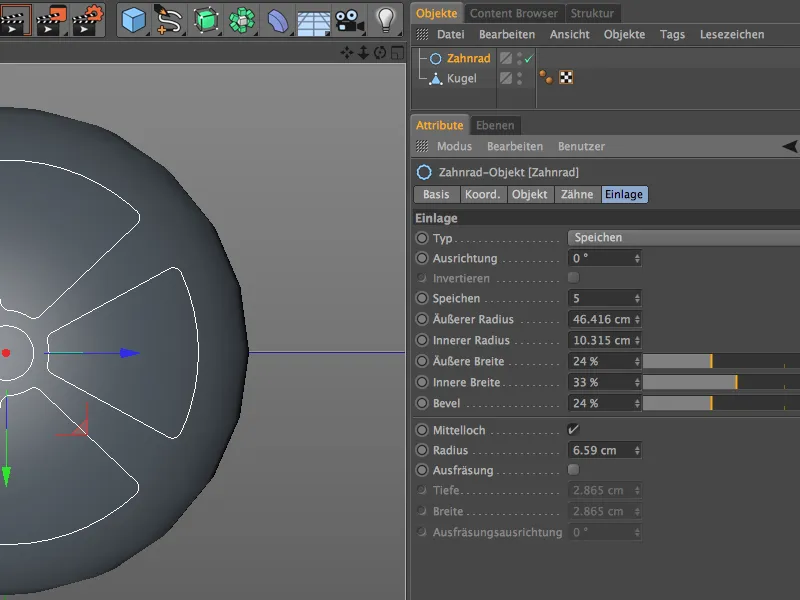Click the Innere Breite slider
Viewport: 800px width, 600px height.
point(721,382)
